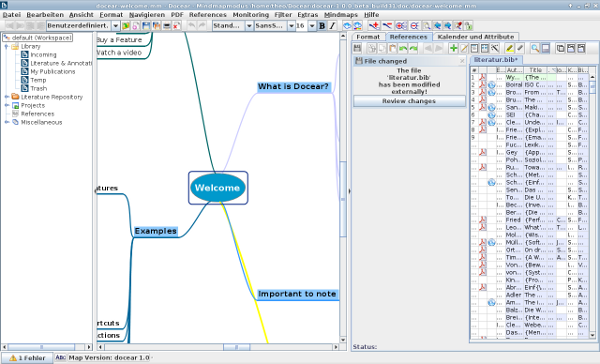The image size is (600, 364).
Task: Open the Mindmaps menu
Action: (341, 15)
